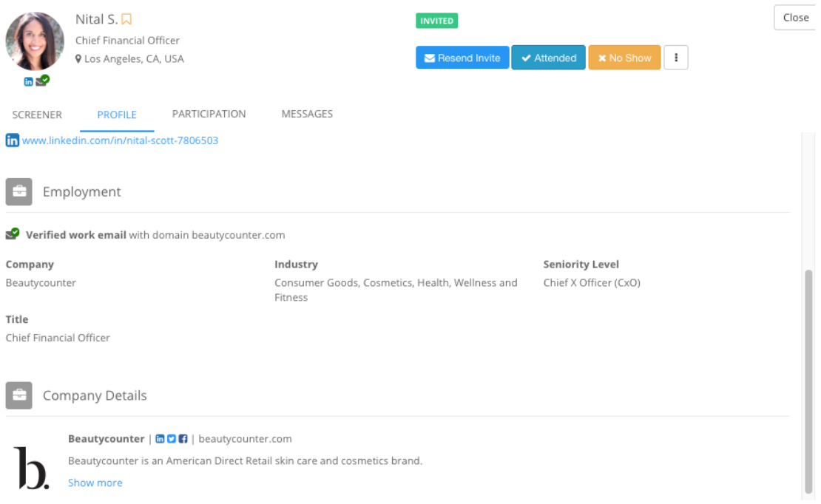Screen dimensions: 821x504
Task: Mark participant as Attended
Action: pyautogui.click(x=548, y=58)
